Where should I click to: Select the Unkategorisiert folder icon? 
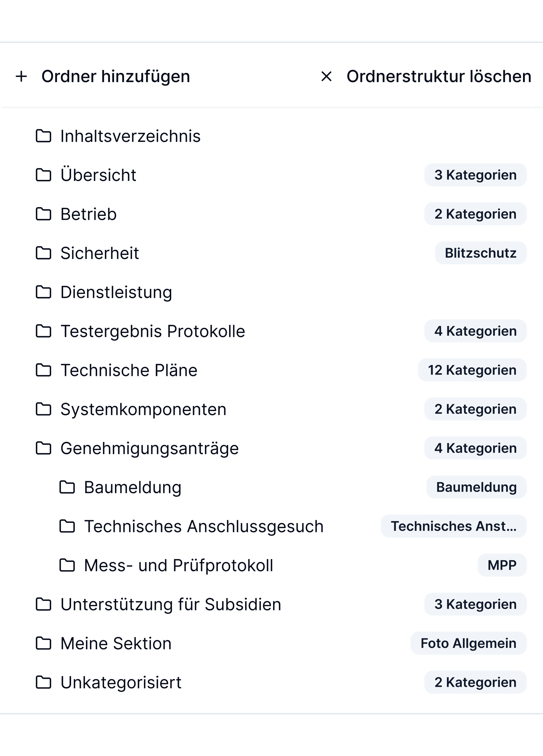click(x=43, y=682)
